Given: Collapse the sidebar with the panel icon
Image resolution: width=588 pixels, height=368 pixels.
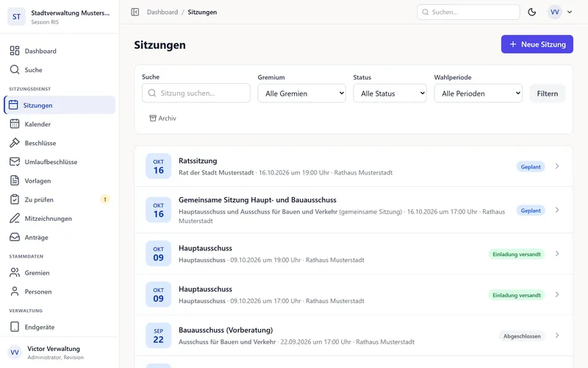Looking at the screenshot, I should (135, 12).
